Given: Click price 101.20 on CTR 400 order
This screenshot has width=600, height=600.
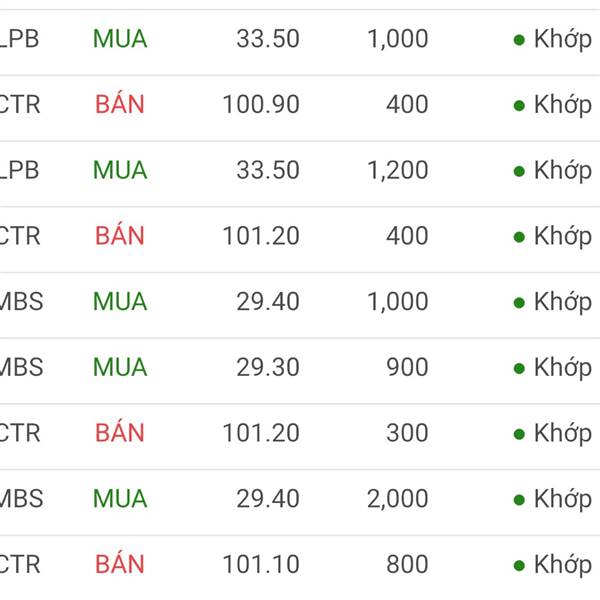Looking at the screenshot, I should tap(261, 236).
